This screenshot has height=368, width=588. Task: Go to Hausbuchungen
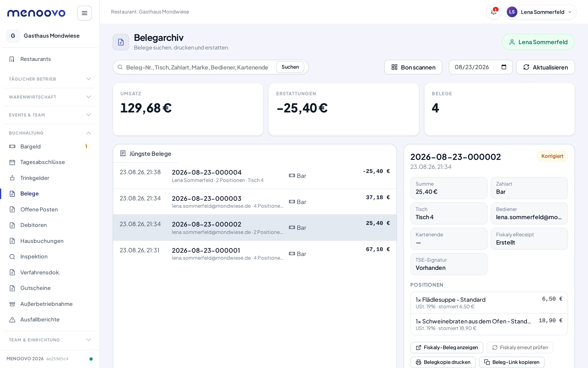click(50, 241)
